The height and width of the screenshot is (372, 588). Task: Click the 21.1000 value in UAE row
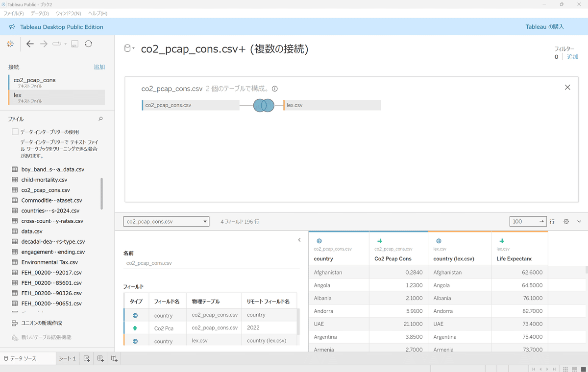pos(398,324)
